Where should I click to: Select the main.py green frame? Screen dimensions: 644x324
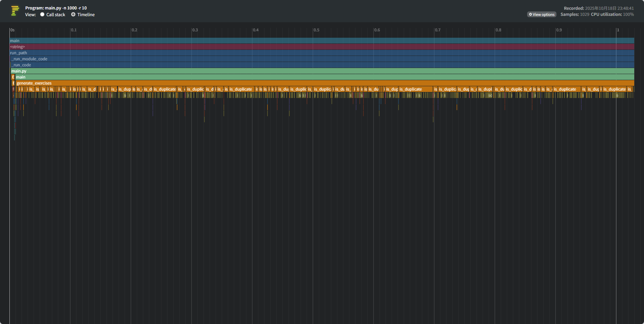[x=322, y=71]
